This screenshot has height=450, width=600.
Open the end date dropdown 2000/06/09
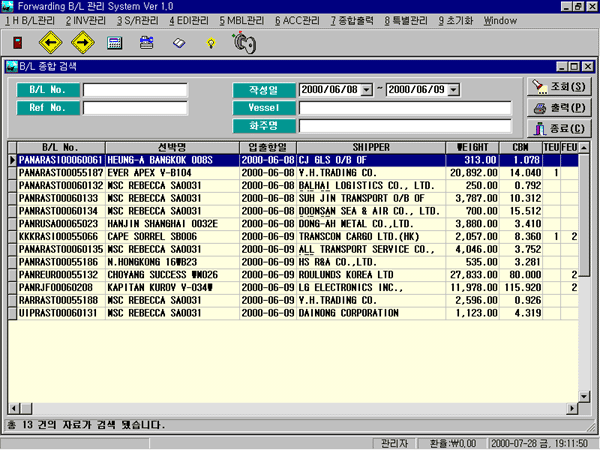click(x=453, y=90)
